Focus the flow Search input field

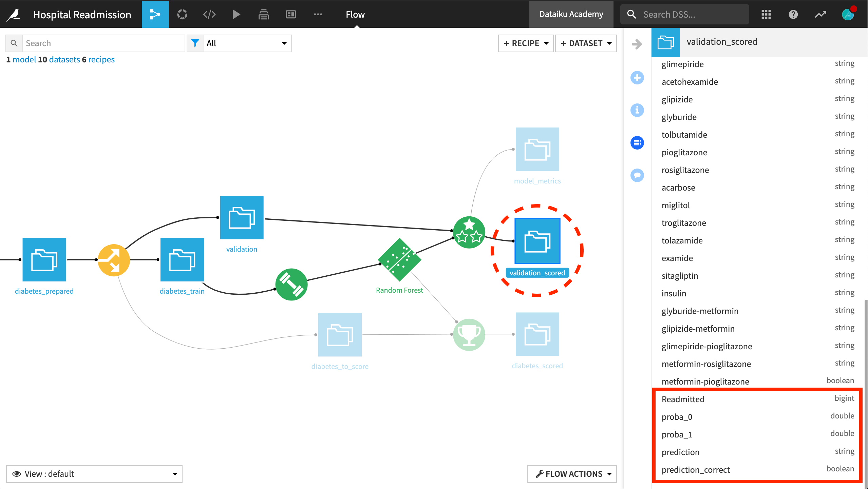click(103, 43)
